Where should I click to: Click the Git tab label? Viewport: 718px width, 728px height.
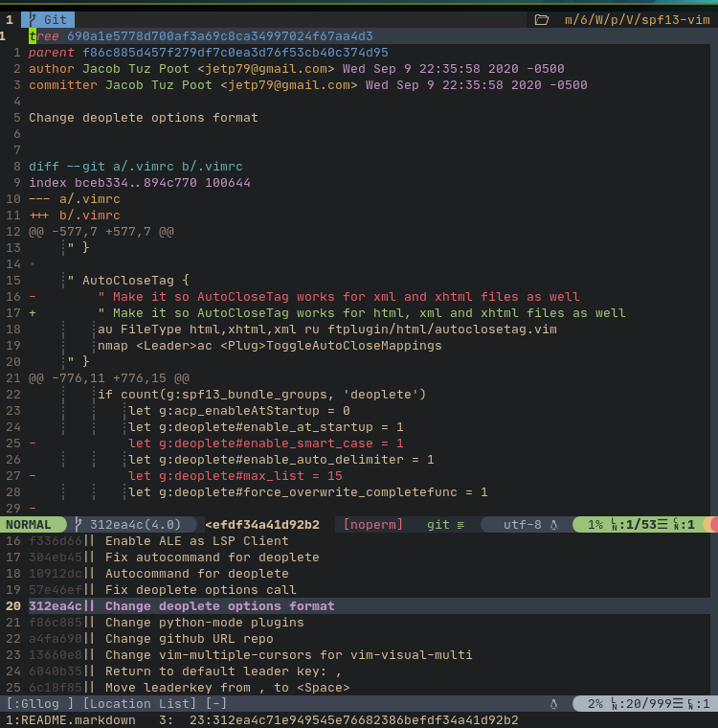[56, 20]
